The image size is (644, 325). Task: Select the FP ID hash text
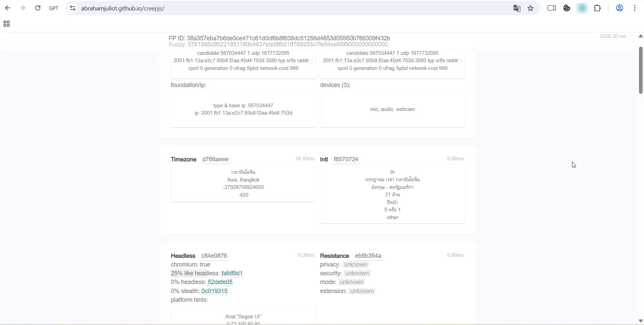[289, 38]
